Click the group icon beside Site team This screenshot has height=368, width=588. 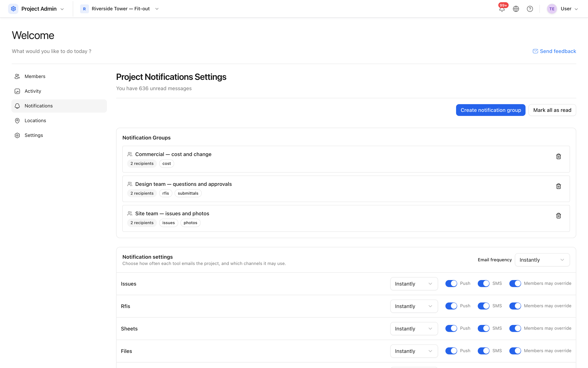(x=130, y=213)
